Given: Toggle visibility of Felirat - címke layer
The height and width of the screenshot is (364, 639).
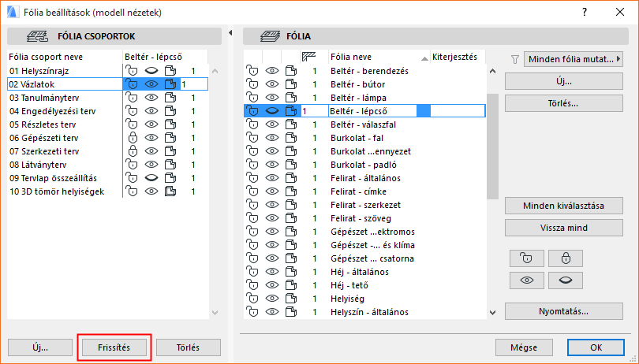Looking at the screenshot, I should 272,191.
